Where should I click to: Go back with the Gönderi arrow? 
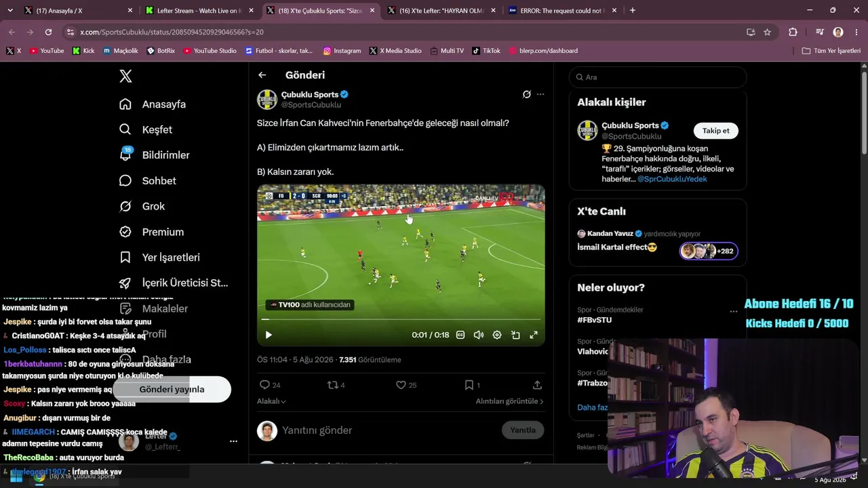click(x=262, y=75)
